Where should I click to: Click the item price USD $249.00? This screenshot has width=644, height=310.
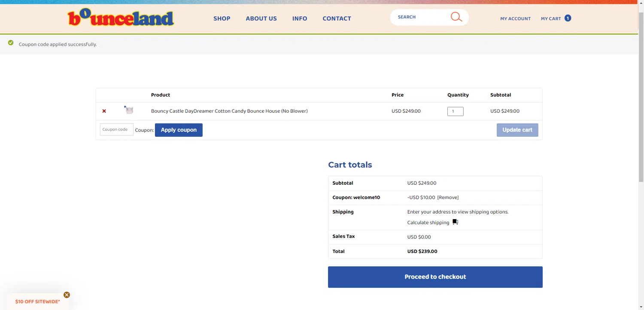coord(406,111)
